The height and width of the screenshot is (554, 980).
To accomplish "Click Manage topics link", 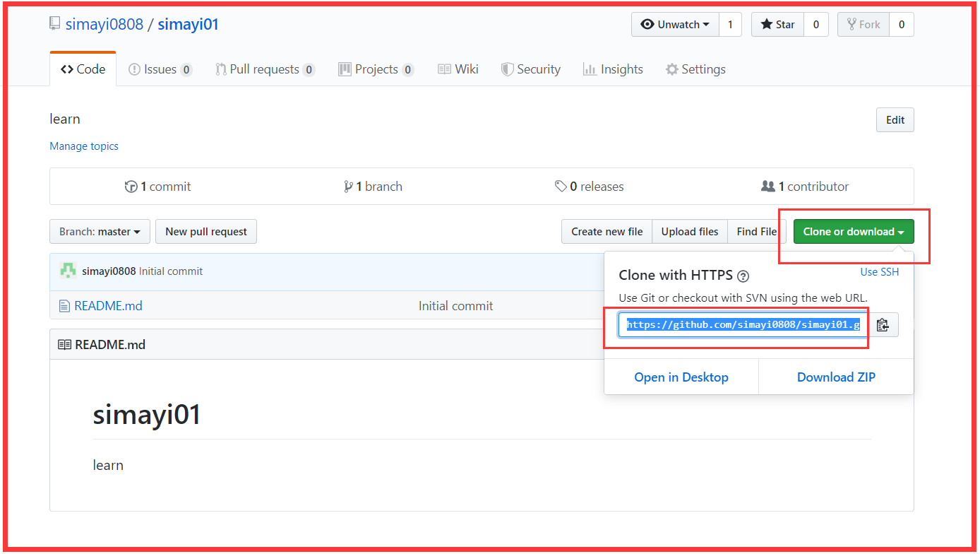I will [84, 146].
